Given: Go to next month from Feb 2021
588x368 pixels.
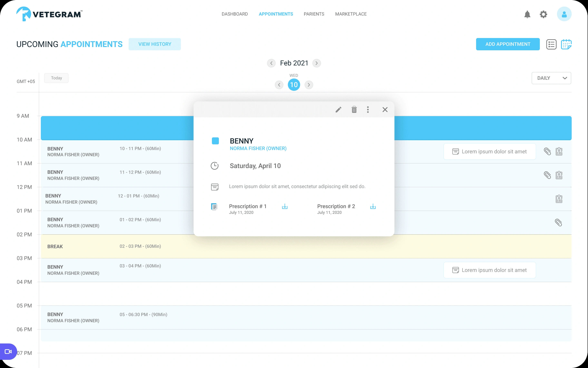Looking at the screenshot, I should click(x=316, y=63).
